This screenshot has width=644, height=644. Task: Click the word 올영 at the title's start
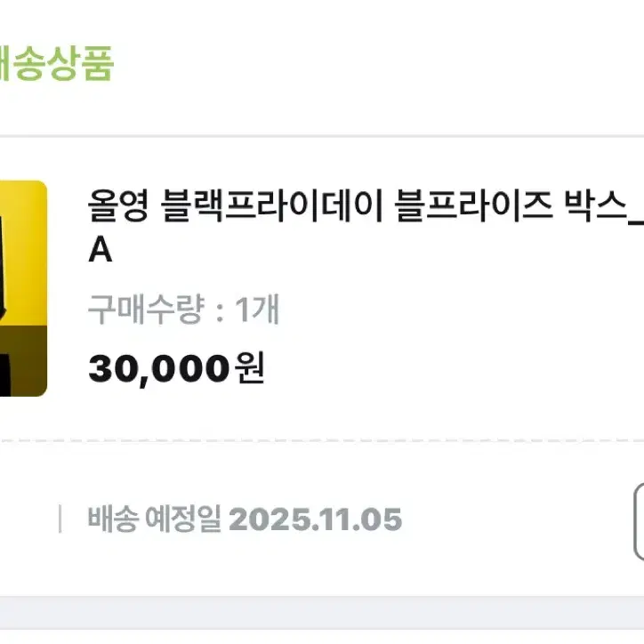[x=118, y=205]
